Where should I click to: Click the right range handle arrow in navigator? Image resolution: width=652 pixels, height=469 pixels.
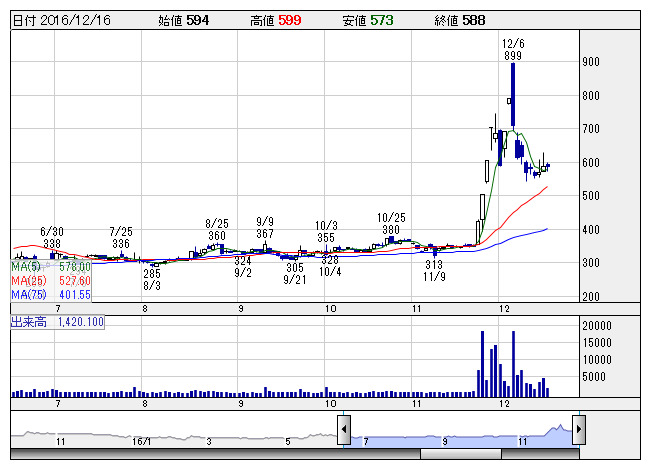coord(580,431)
